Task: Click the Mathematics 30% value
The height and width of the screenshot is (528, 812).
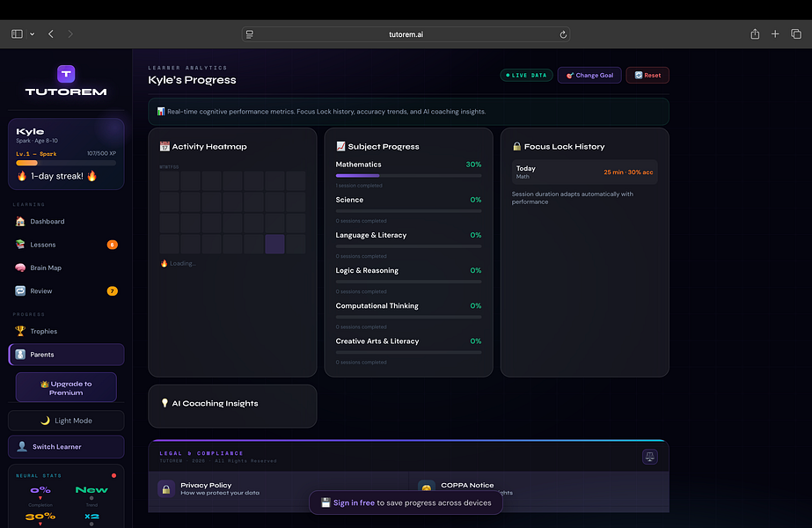Action: coord(473,165)
